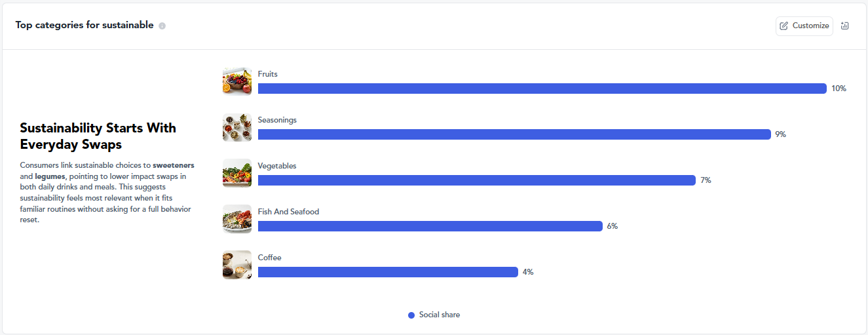
Task: Click the add-chart icon beside Customize
Action: pyautogui.click(x=844, y=26)
